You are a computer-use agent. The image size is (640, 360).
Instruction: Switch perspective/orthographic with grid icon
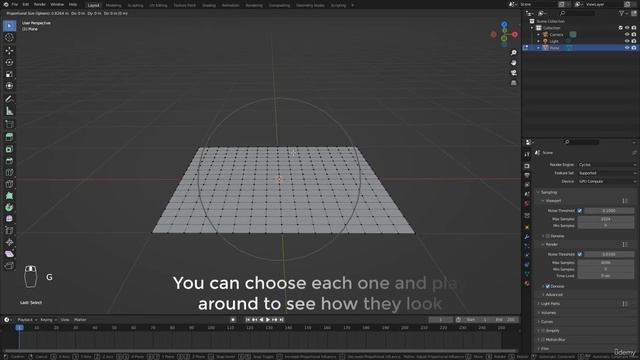click(x=513, y=83)
